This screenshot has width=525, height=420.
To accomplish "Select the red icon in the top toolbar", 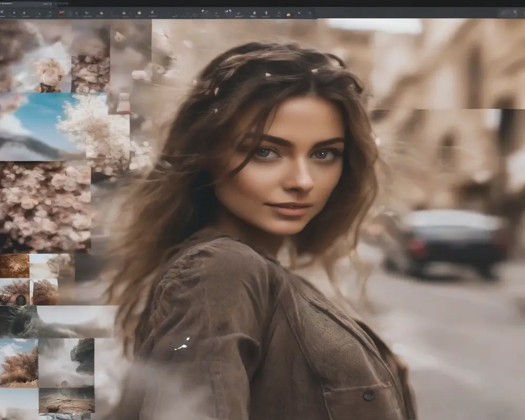I will click(x=61, y=13).
